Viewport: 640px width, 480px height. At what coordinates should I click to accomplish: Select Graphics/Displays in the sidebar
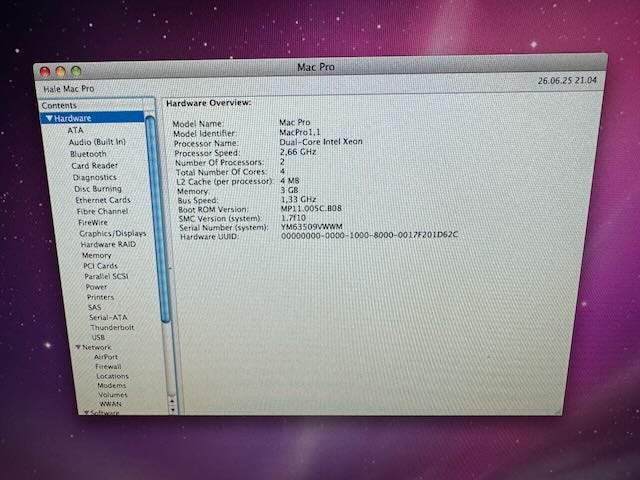[x=112, y=233]
